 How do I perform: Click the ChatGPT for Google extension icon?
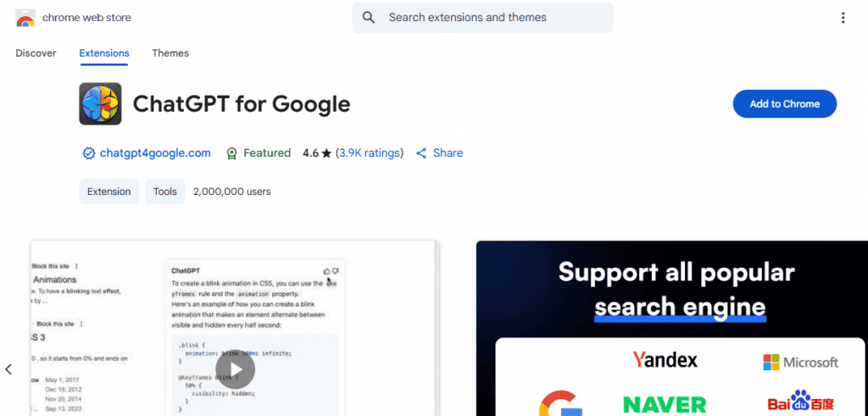pos(100,104)
